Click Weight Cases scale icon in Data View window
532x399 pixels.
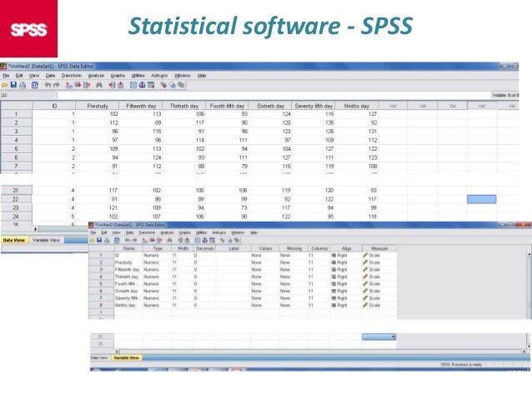point(142,85)
